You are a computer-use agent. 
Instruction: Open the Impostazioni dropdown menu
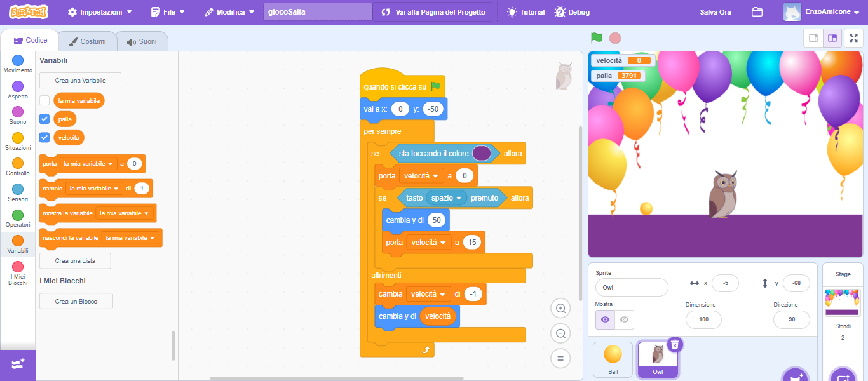pos(100,12)
